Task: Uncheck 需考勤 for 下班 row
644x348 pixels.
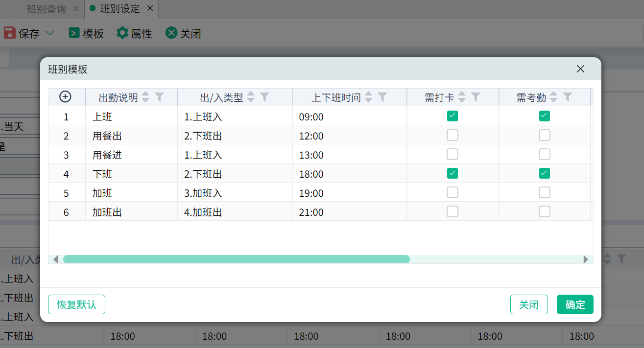Action: [x=545, y=173]
